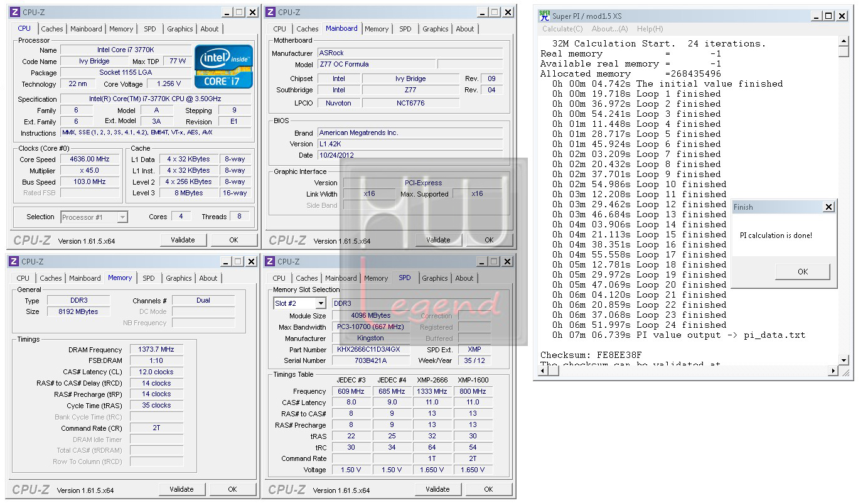Click Validate in the SPD window
Image resolution: width=868 pixels, height=503 pixels.
[437, 489]
